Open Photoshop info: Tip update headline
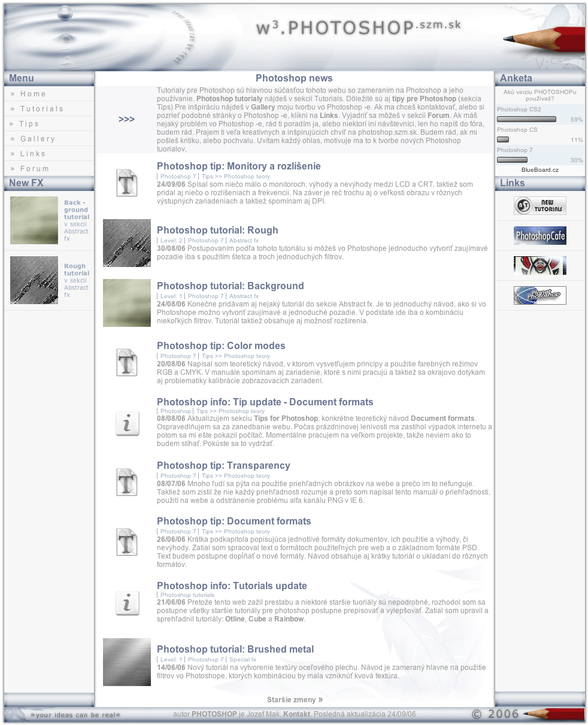The image size is (588, 725). pyautogui.click(x=265, y=402)
